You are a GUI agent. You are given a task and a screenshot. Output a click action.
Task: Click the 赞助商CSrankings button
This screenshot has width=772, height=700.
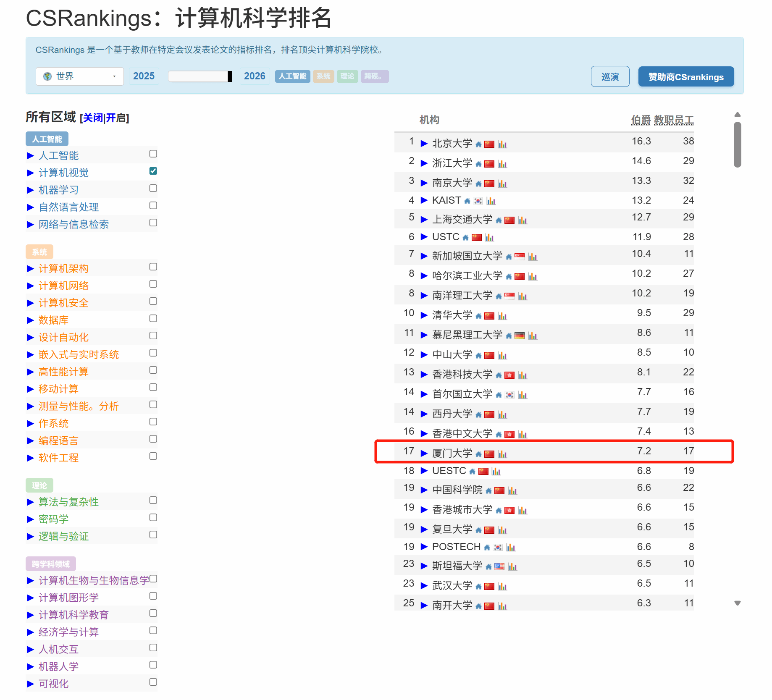click(686, 77)
